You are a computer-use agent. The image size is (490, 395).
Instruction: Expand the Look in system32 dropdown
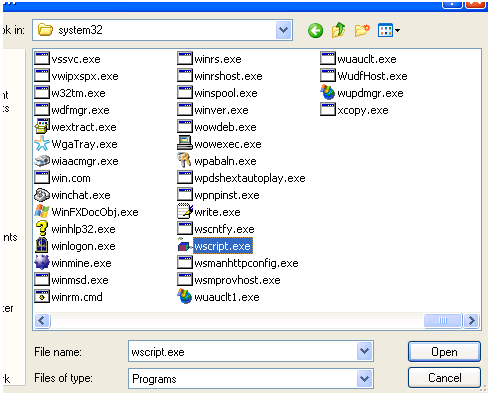point(284,30)
